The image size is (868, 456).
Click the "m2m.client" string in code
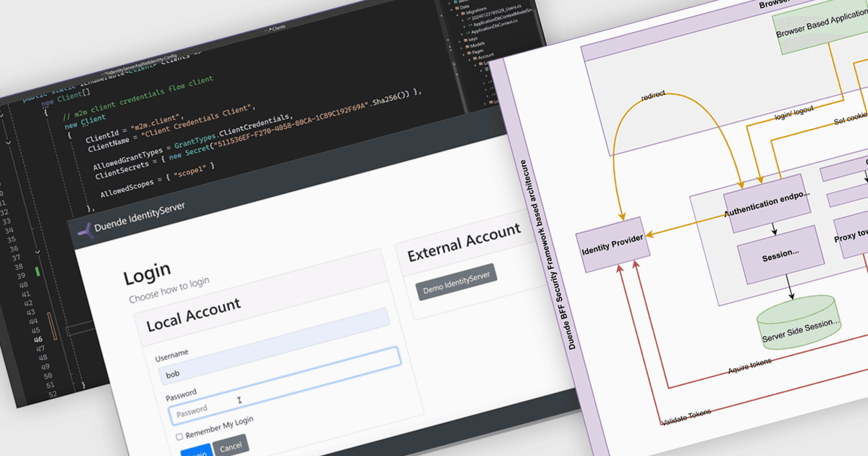[x=156, y=123]
